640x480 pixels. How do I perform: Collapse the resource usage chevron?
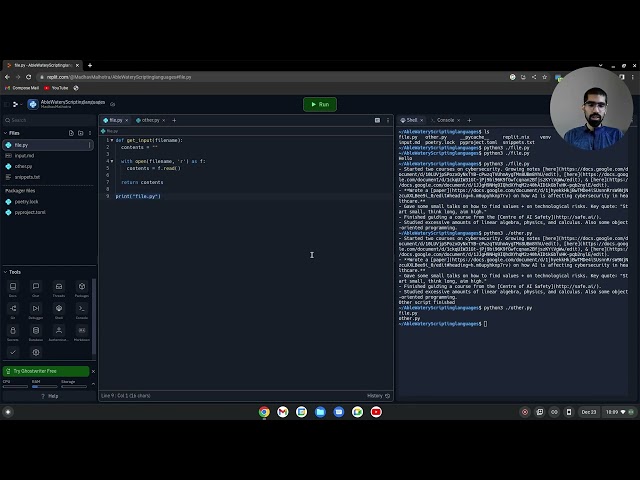[93, 384]
